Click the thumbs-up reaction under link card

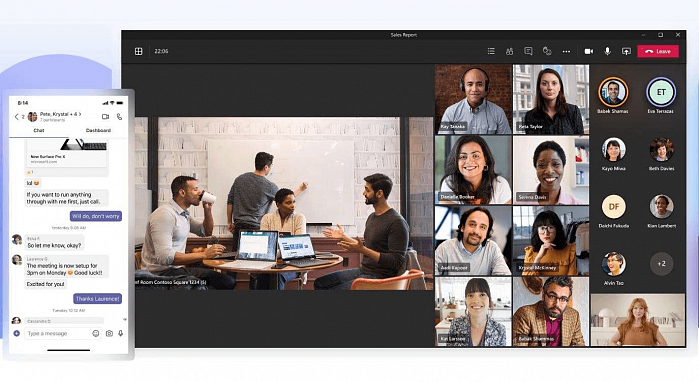(30, 172)
